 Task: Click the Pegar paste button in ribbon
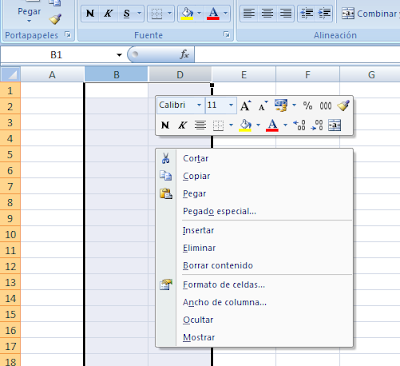[29, 11]
